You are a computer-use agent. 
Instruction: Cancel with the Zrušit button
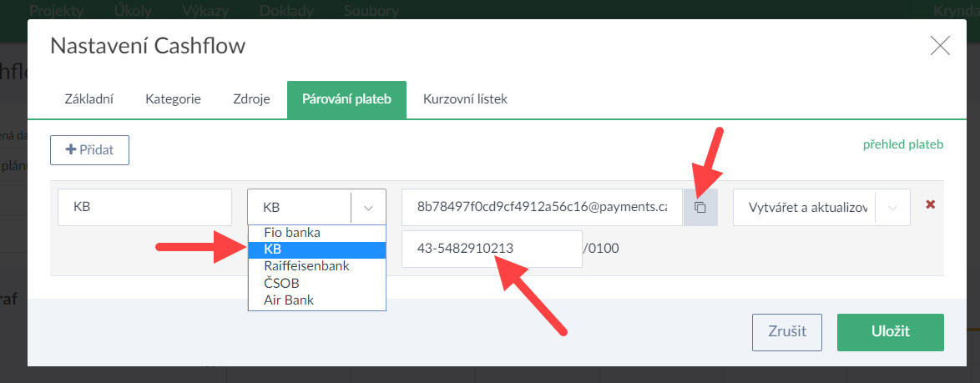pos(786,331)
